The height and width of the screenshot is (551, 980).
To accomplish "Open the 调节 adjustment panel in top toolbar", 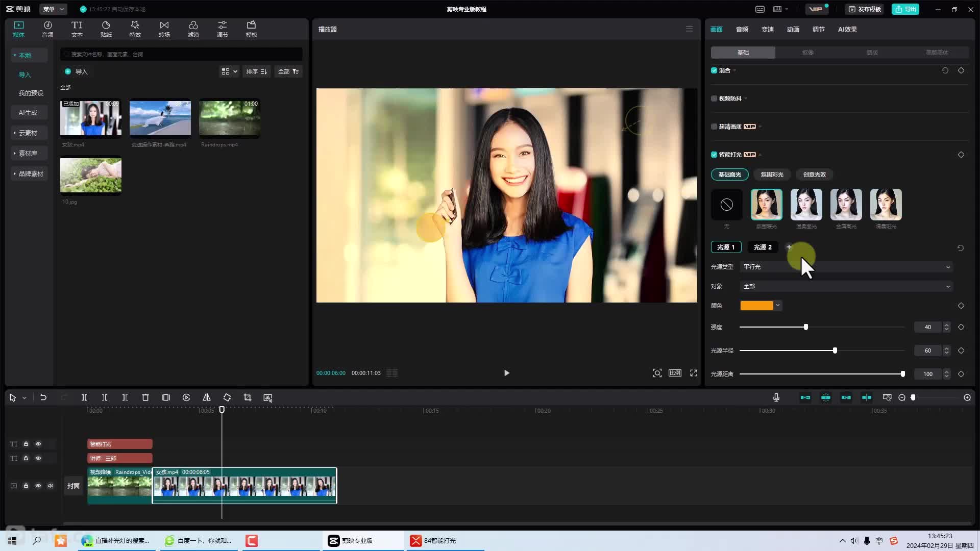I will tap(223, 29).
